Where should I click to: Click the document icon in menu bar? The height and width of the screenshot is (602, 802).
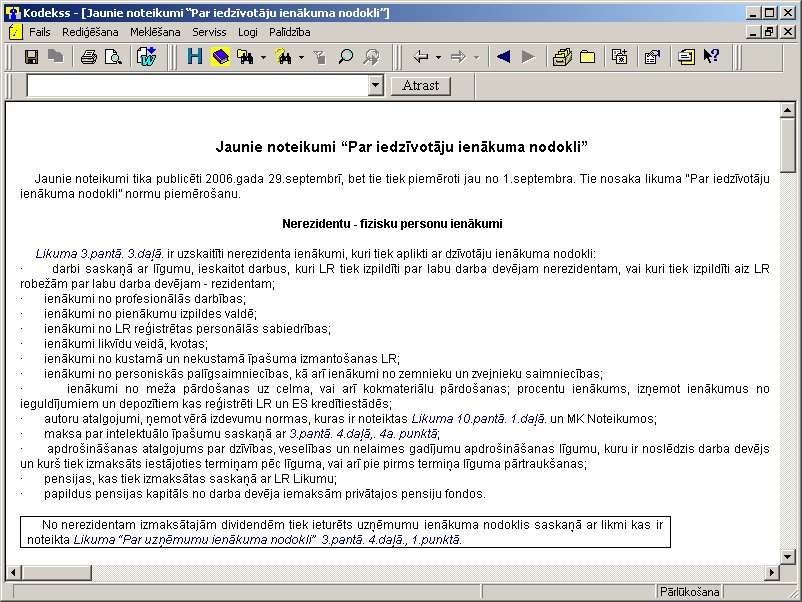[x=16, y=32]
